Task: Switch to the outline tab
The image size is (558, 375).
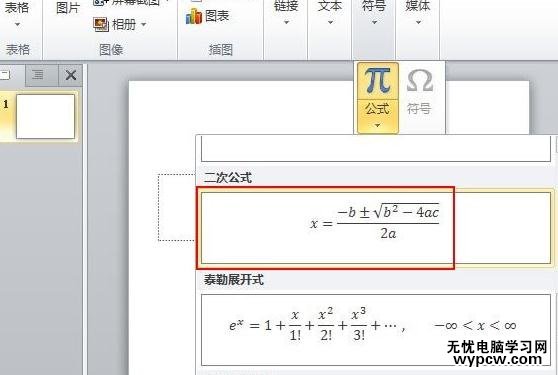Action: pos(38,75)
